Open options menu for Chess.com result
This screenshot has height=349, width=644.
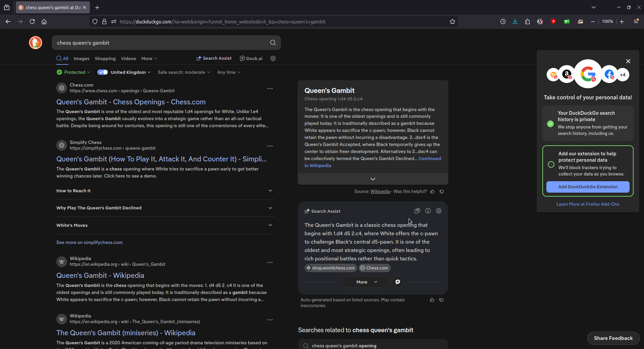click(x=270, y=89)
